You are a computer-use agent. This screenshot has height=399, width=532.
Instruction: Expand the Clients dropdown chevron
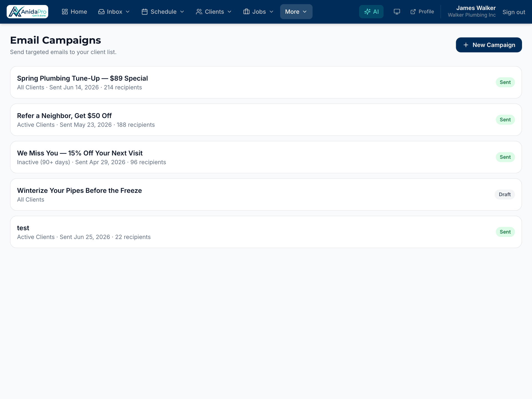(229, 12)
